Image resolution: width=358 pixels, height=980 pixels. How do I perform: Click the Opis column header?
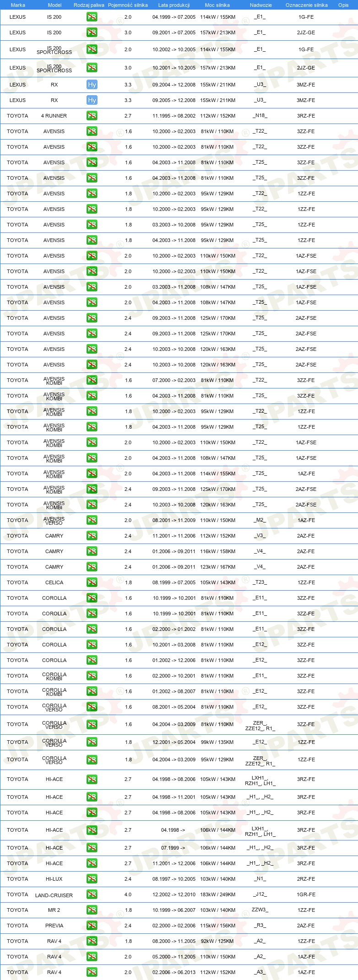click(343, 5)
